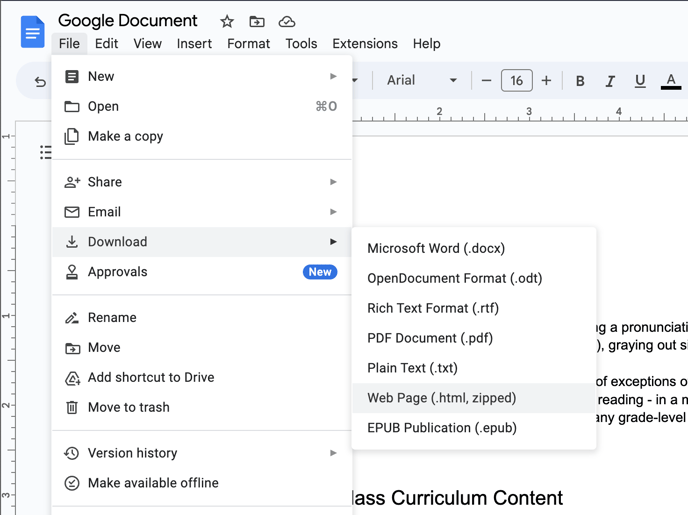
Task: Open Approvals from File menu
Action: point(202,272)
